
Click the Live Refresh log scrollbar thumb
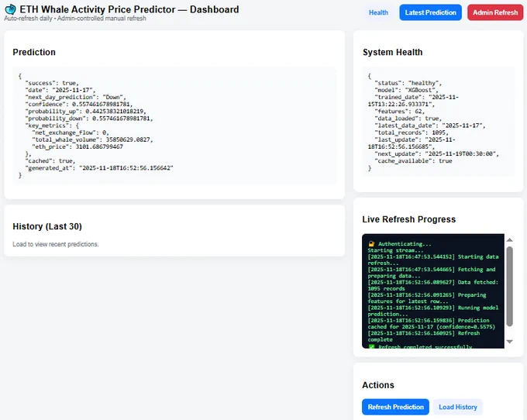pos(509,286)
